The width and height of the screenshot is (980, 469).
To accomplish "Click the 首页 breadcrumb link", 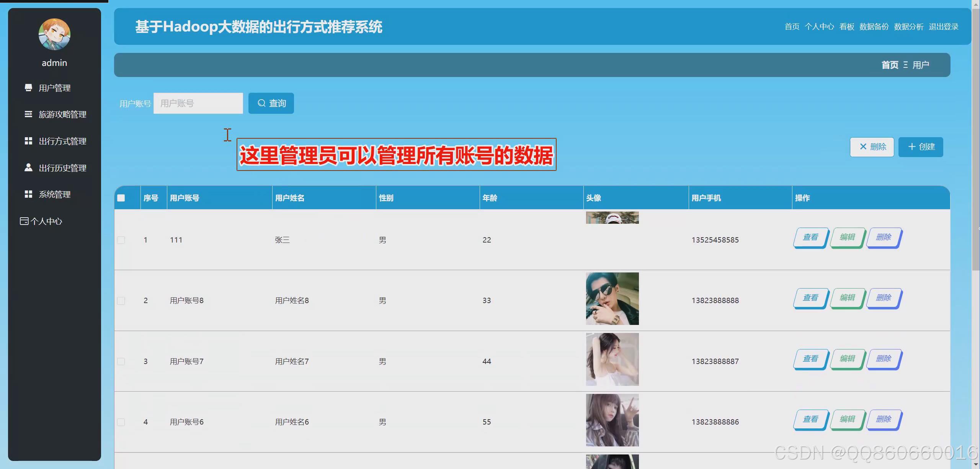I will [890, 65].
